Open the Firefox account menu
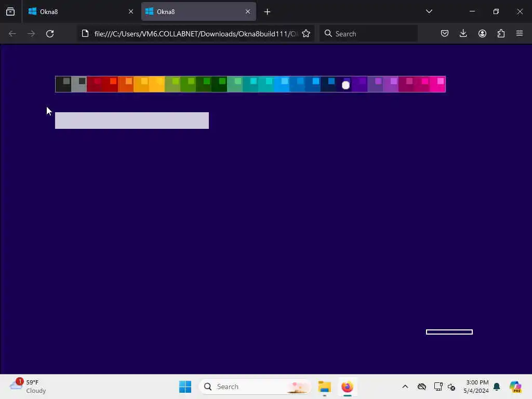The image size is (532, 399). click(x=482, y=34)
